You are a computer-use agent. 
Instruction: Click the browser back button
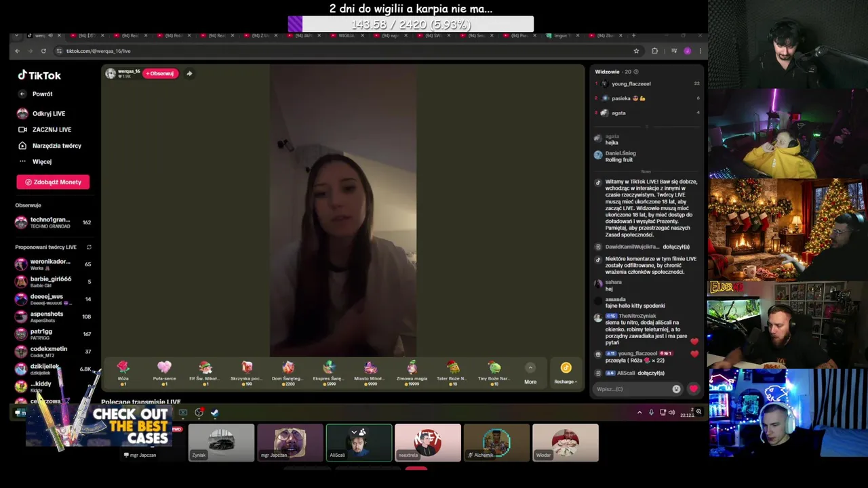(x=18, y=51)
